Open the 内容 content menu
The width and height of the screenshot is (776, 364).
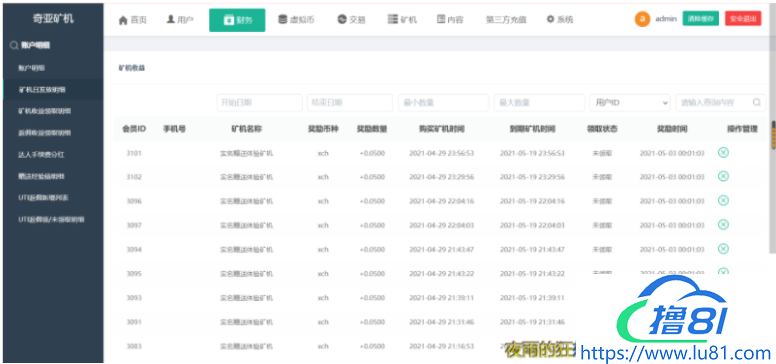tap(450, 20)
